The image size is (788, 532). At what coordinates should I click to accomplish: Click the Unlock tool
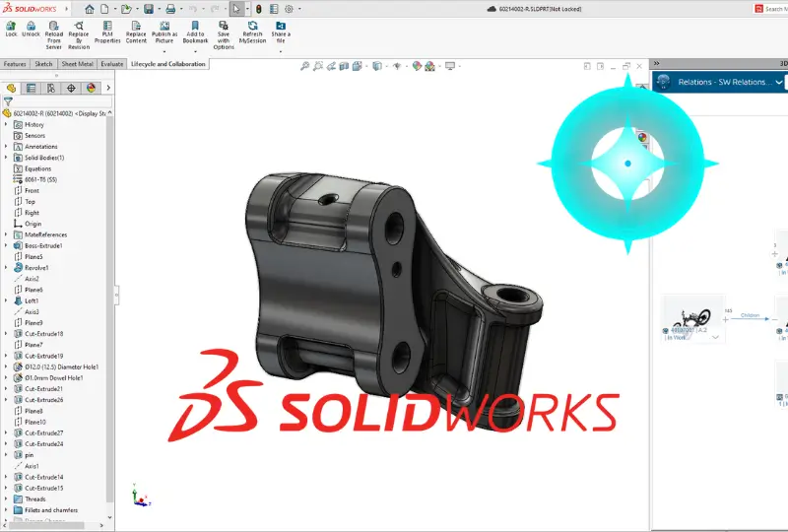[x=31, y=29]
